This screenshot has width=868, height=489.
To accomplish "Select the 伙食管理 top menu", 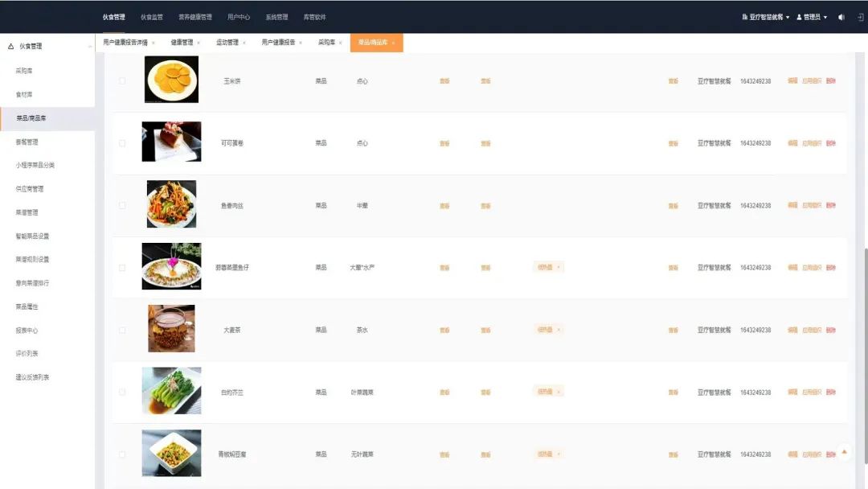I will [x=113, y=17].
